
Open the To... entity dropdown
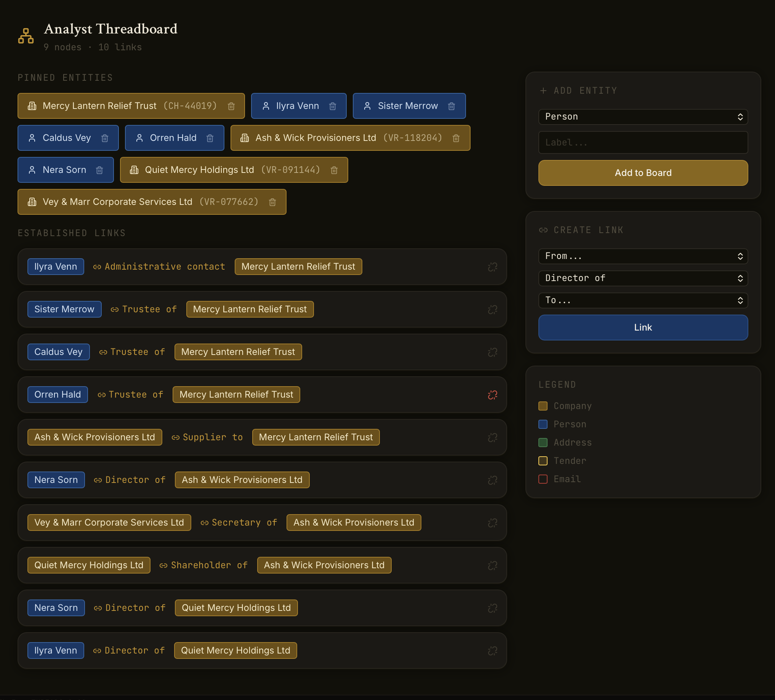tap(643, 300)
